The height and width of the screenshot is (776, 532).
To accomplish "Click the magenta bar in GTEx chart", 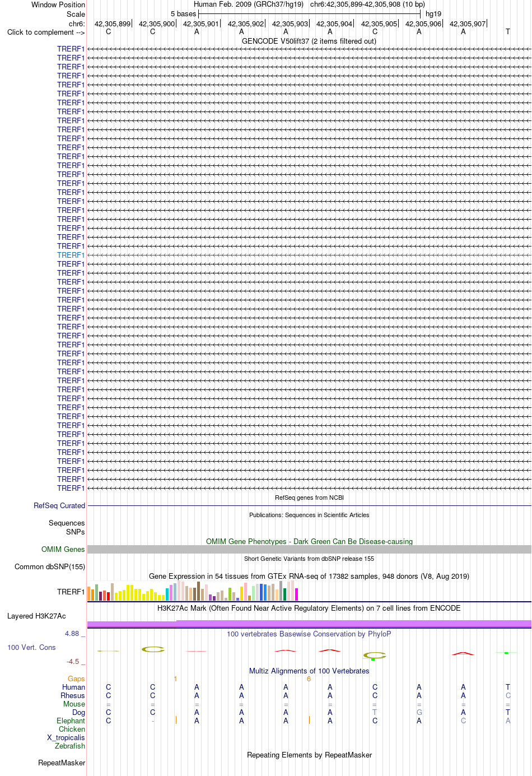I will coord(297,594).
